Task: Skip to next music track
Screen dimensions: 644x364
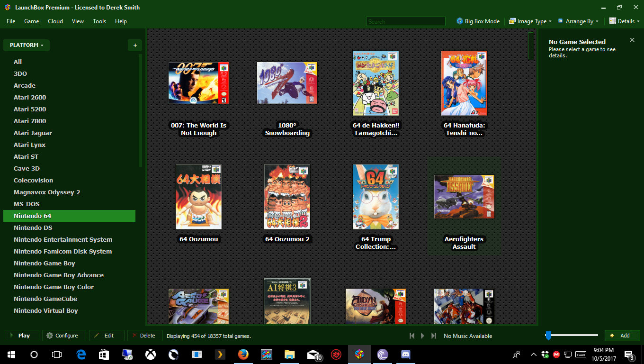Action: pos(434,336)
